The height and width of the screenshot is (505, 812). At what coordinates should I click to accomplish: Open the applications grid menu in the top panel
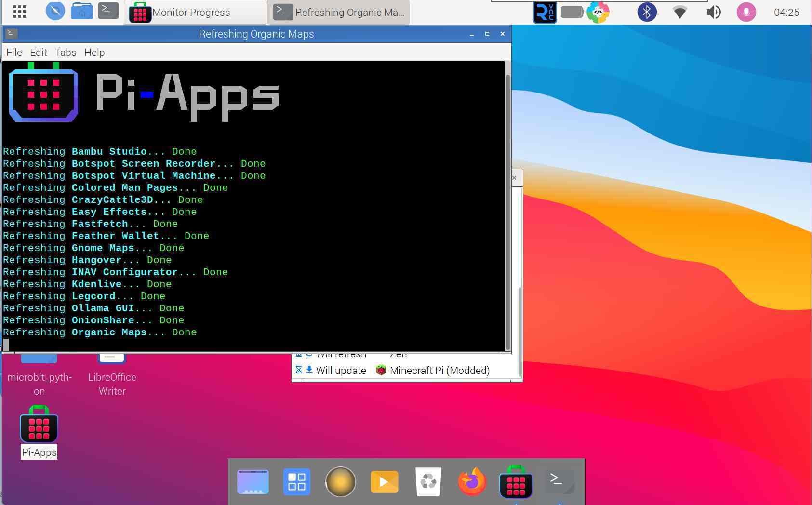(19, 12)
